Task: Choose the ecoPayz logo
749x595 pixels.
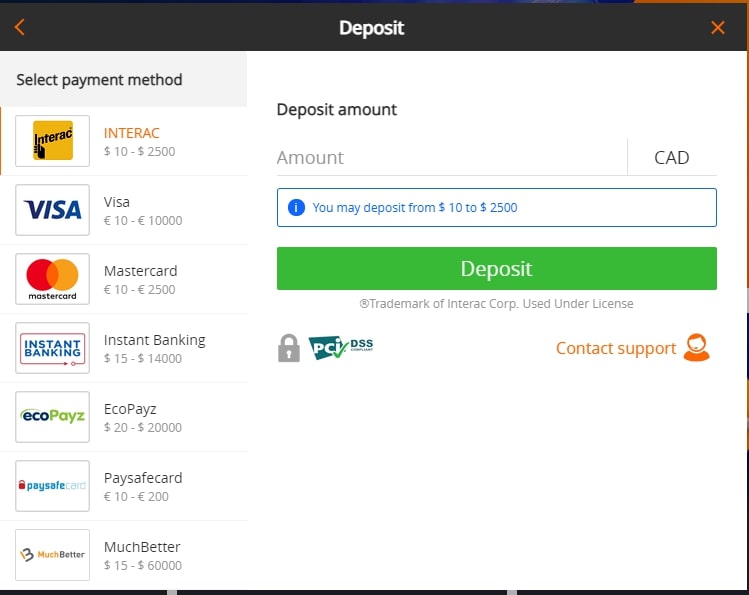Action: [x=53, y=417]
